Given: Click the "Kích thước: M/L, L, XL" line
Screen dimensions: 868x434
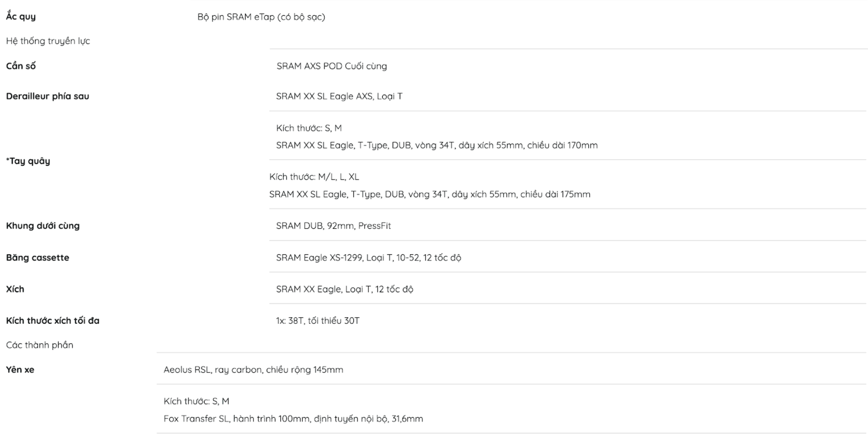Looking at the screenshot, I should click(x=314, y=177).
